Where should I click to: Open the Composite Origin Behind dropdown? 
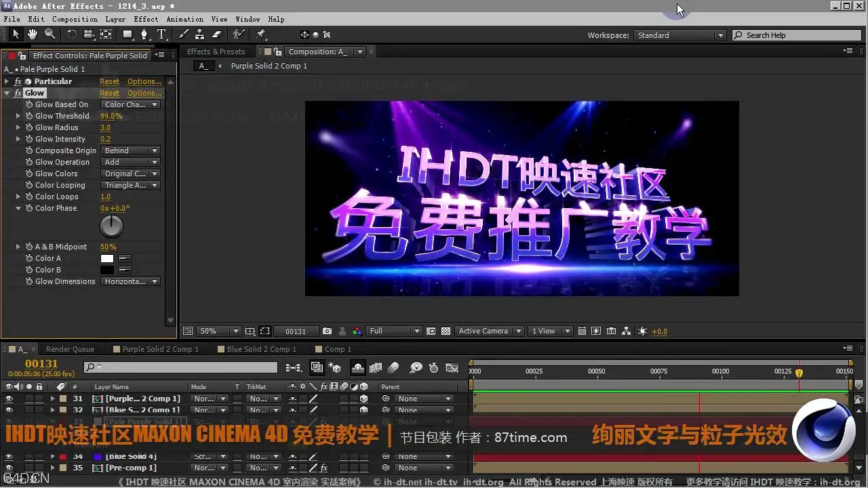[131, 150]
